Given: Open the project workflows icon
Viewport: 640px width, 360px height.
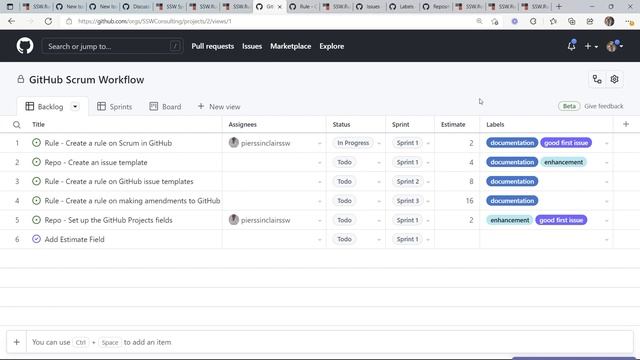Looking at the screenshot, I should click(597, 79).
